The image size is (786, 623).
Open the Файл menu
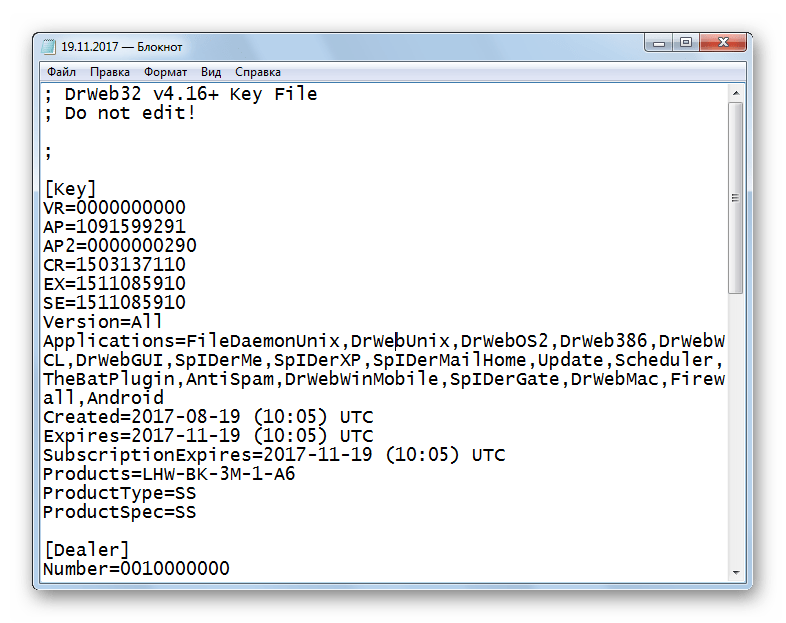coord(61,72)
